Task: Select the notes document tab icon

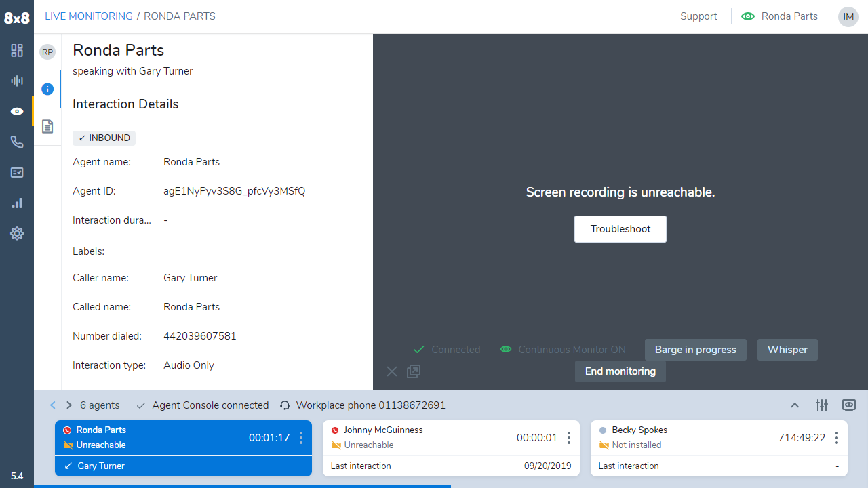Action: [x=47, y=126]
